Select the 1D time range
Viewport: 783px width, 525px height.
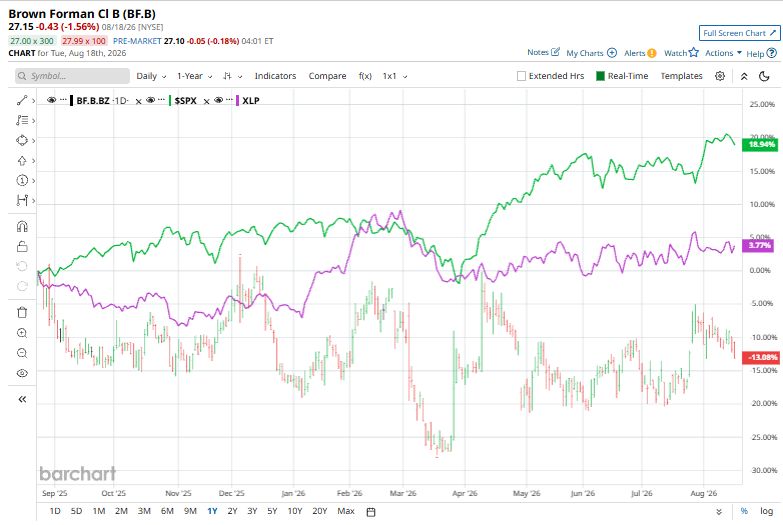[x=55, y=511]
